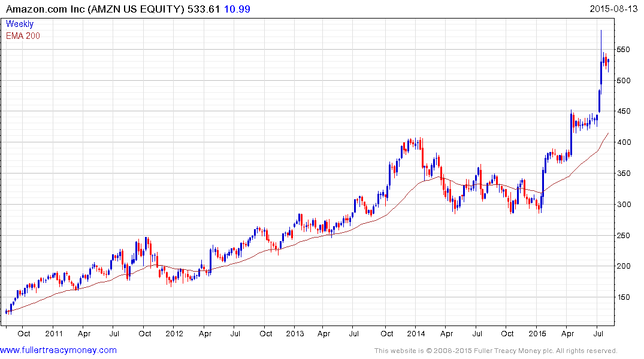
Task: Click the 2013 year axis label
Action: coord(295,333)
